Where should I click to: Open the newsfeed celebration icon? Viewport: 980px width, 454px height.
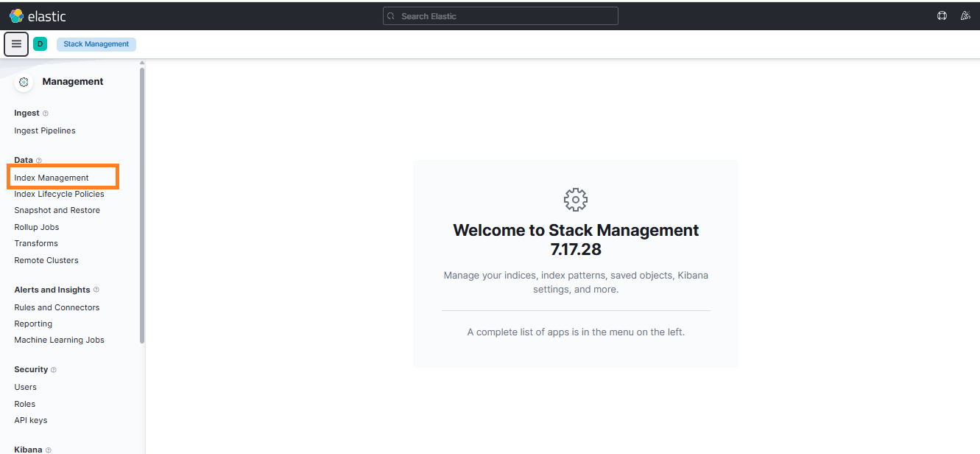click(965, 15)
